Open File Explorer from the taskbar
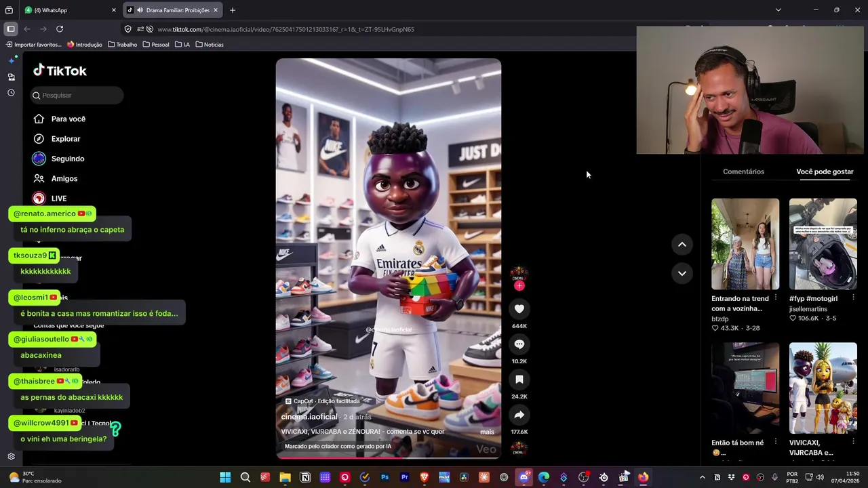Screen dimensions: 868x488 pos(285,477)
